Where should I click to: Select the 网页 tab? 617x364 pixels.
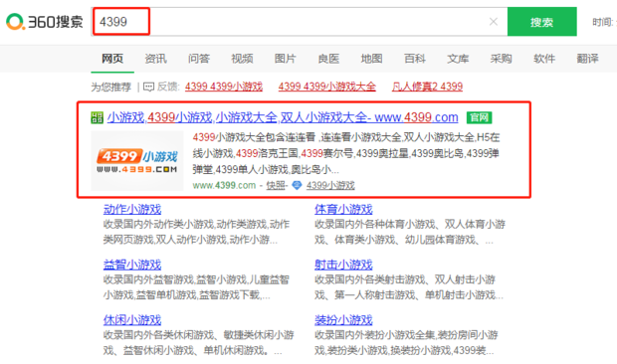click(x=112, y=59)
